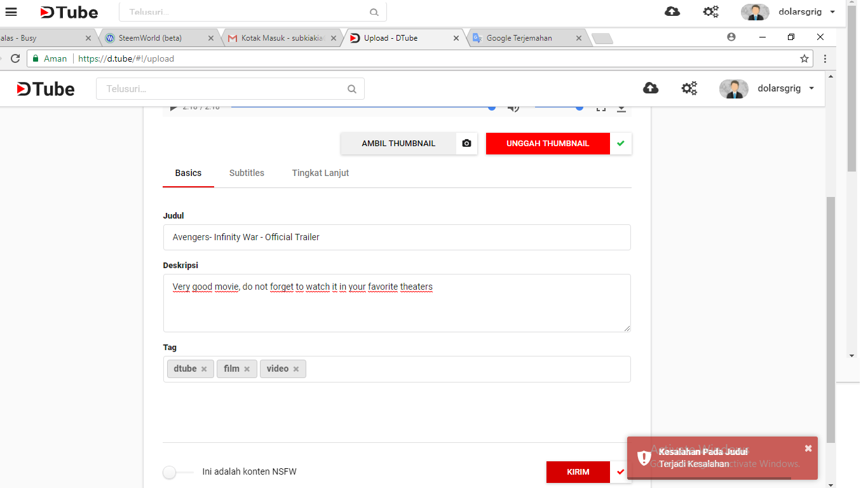The image size is (868, 488).
Task: Adjust the video volume slider handle
Action: [580, 107]
